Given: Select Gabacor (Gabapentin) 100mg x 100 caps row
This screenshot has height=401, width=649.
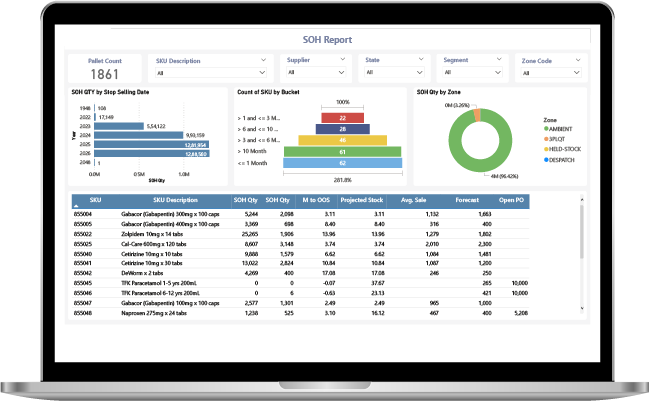Looking at the screenshot, I should coord(300,303).
